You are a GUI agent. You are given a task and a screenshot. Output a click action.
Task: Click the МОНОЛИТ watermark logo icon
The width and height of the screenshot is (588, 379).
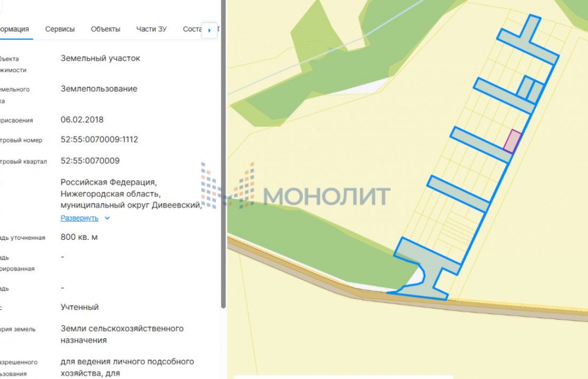(x=228, y=186)
